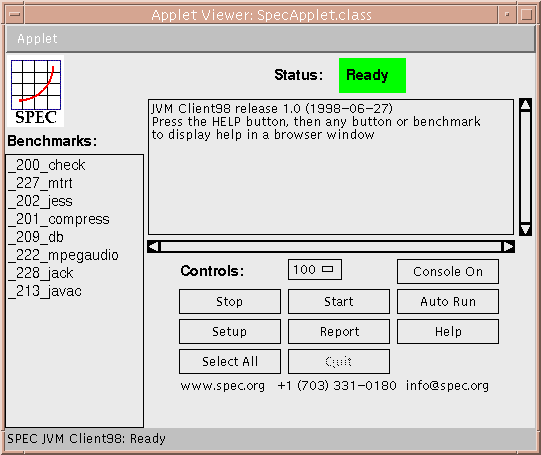Viewport: 541px width, 455px height.
Task: Open the Setup dialog
Action: coord(230,332)
